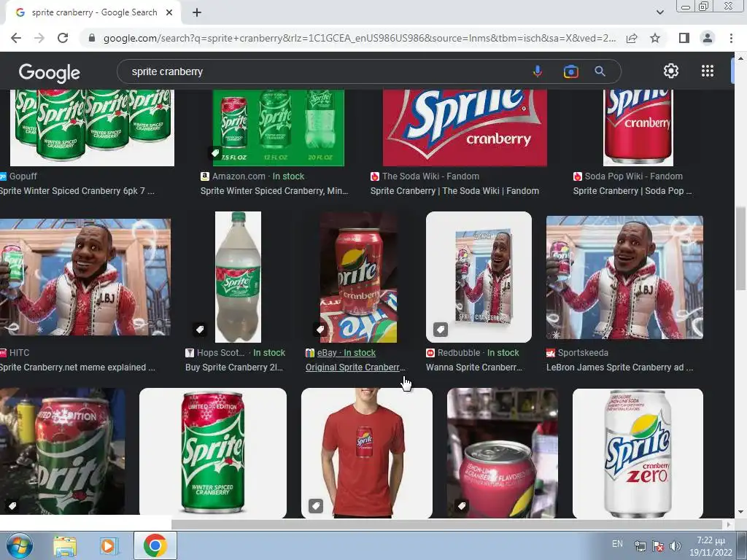Share this page via share icon
747x560 pixels.
(x=632, y=38)
